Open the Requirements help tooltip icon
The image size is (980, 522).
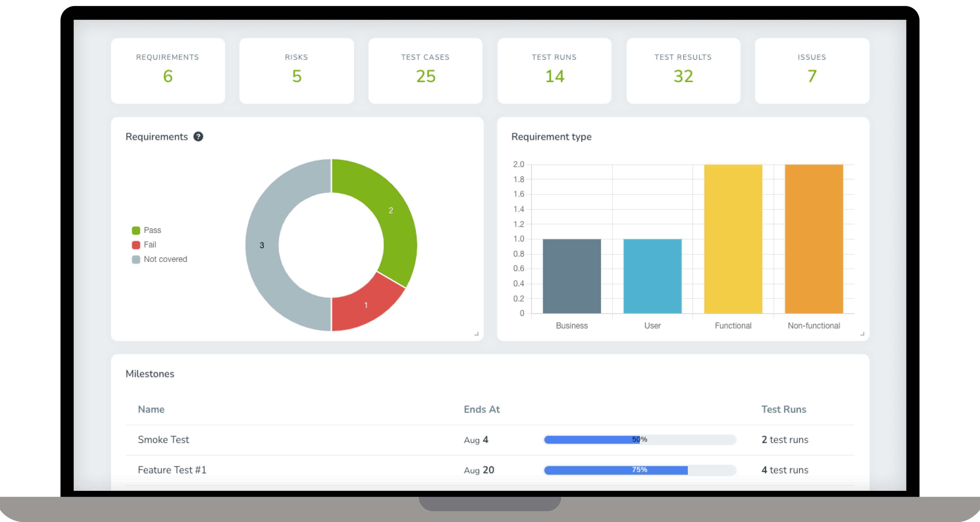[x=199, y=136]
